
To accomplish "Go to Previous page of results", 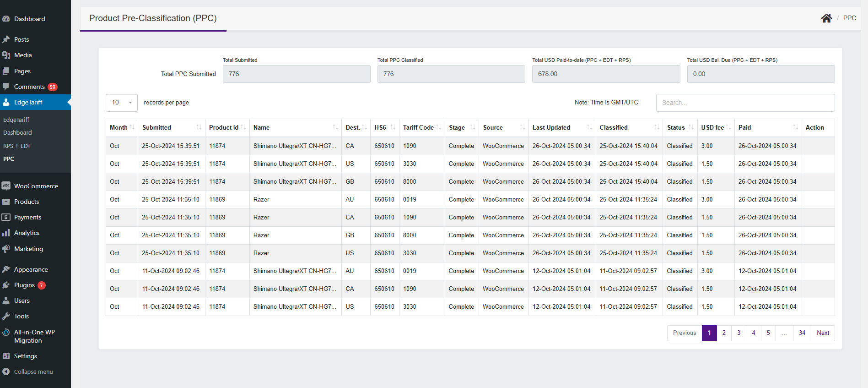I will [685, 333].
